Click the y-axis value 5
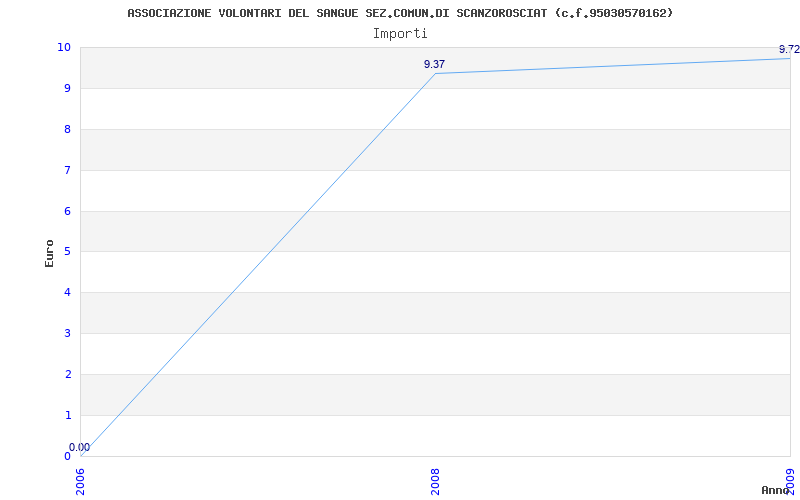The height and width of the screenshot is (500, 800). pyautogui.click(x=67, y=252)
